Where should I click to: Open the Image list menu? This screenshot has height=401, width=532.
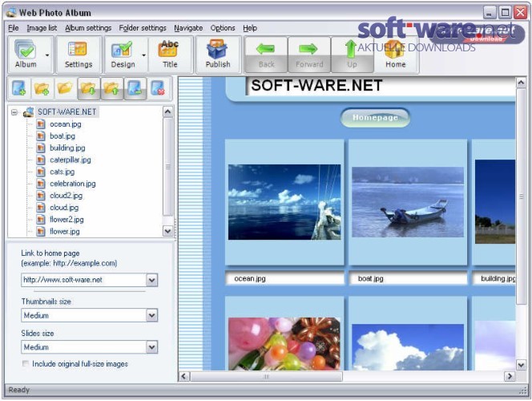(42, 28)
